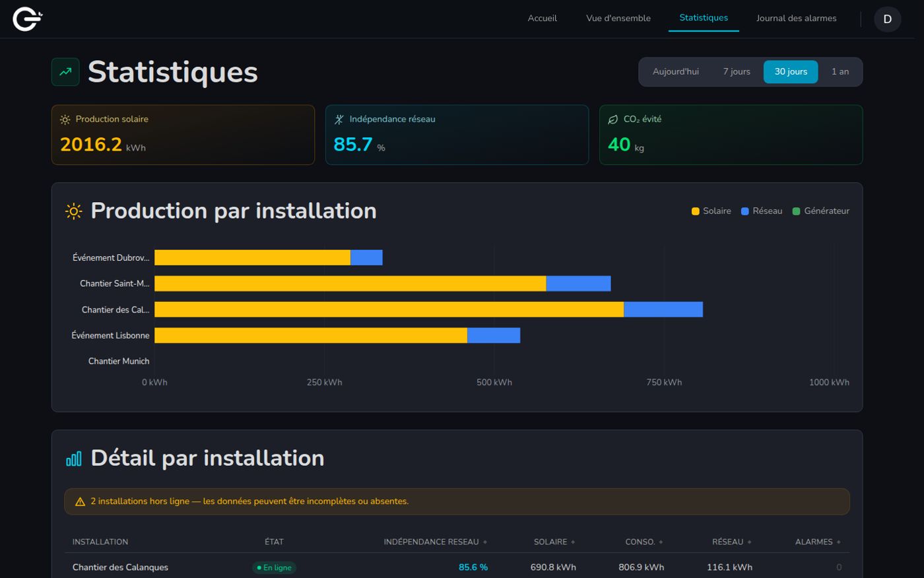Image resolution: width=924 pixels, height=578 pixels.
Task: Click the blue grid bar for Événement Lisbonne
Action: click(494, 336)
